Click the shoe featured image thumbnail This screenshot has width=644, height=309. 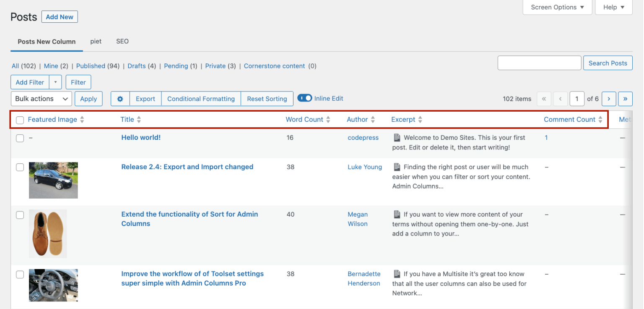[x=47, y=233]
